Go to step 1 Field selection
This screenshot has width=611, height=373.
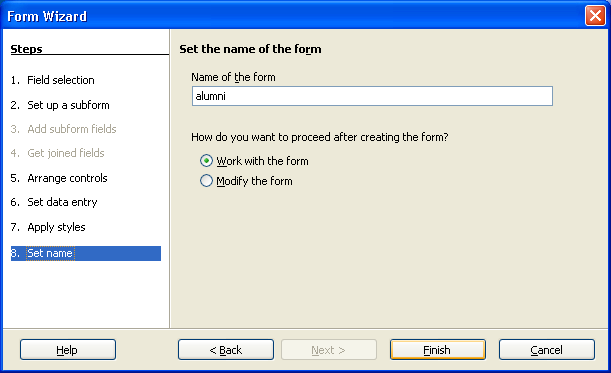[x=53, y=80]
